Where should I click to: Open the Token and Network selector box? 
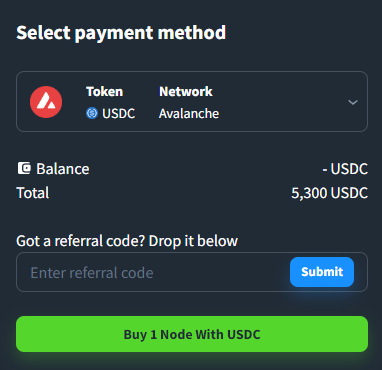[x=192, y=101]
